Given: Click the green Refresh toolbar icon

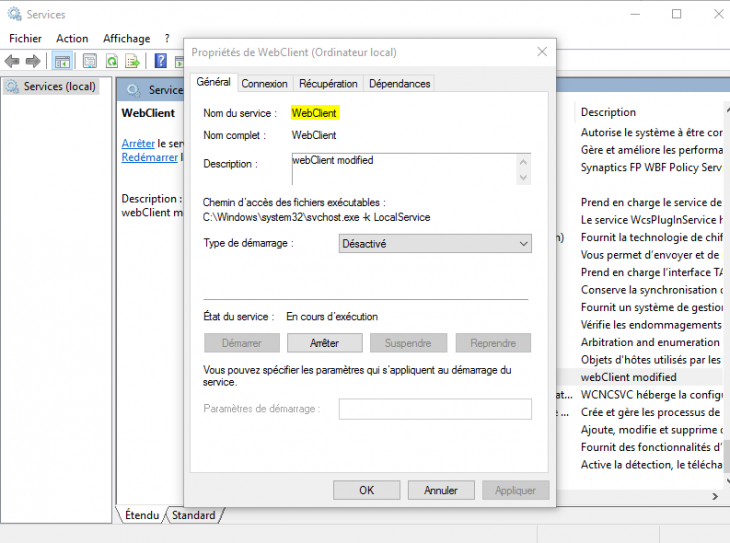Looking at the screenshot, I should point(112,61).
